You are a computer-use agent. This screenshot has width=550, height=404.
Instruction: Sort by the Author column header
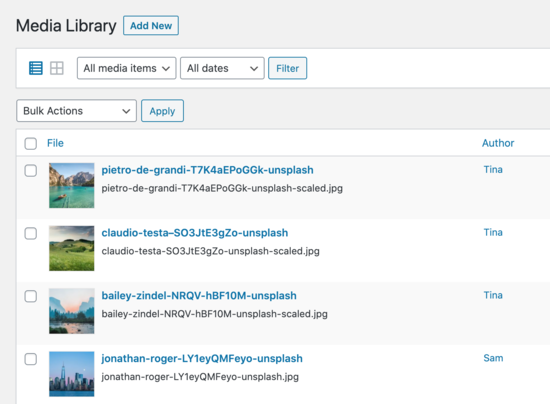pyautogui.click(x=498, y=143)
